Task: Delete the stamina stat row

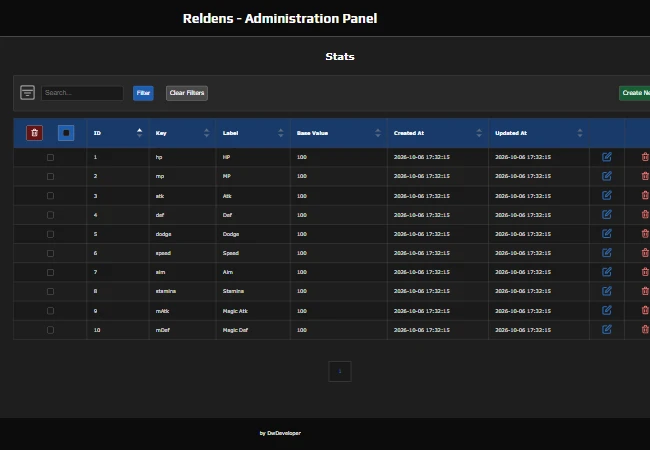Action: point(645,291)
